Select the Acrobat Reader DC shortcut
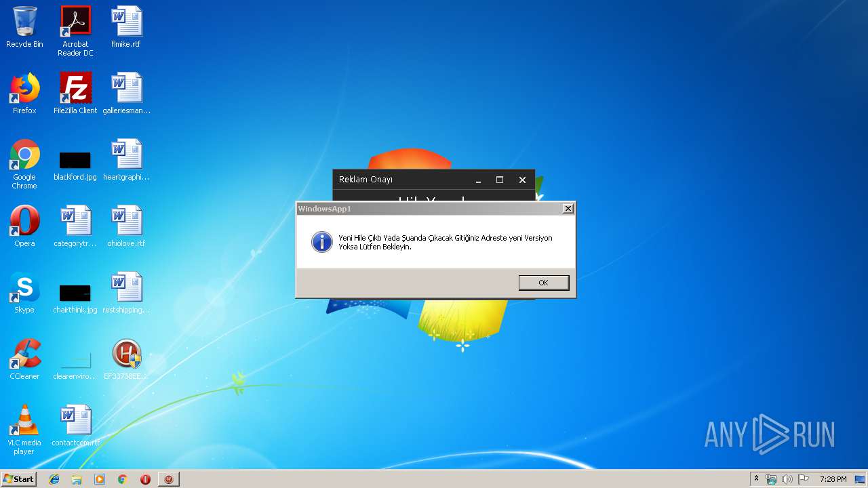 [75, 31]
